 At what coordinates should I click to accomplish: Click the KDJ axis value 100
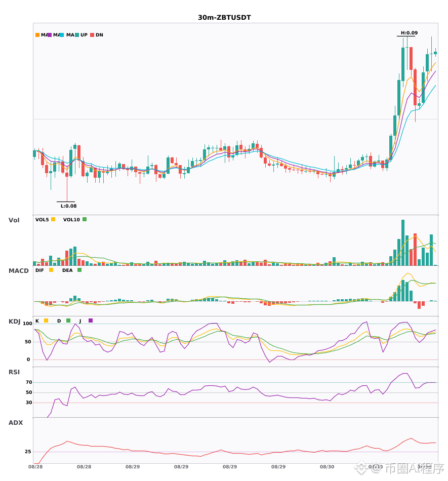click(28, 324)
